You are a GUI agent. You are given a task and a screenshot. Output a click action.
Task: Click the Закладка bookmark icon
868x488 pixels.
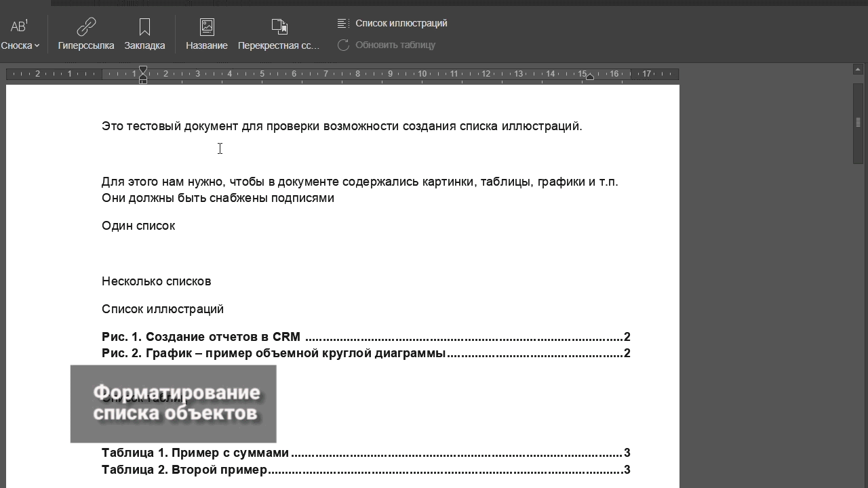pos(144,27)
